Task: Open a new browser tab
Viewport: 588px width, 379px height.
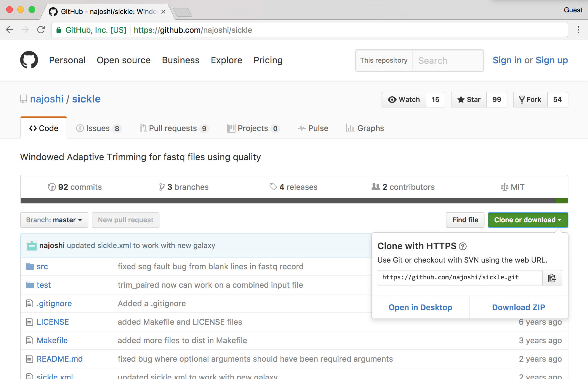Action: 182,12
